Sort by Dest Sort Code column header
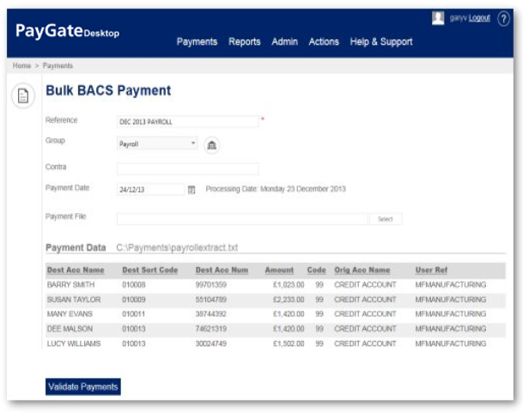The width and height of the screenshot is (523, 420). [149, 271]
